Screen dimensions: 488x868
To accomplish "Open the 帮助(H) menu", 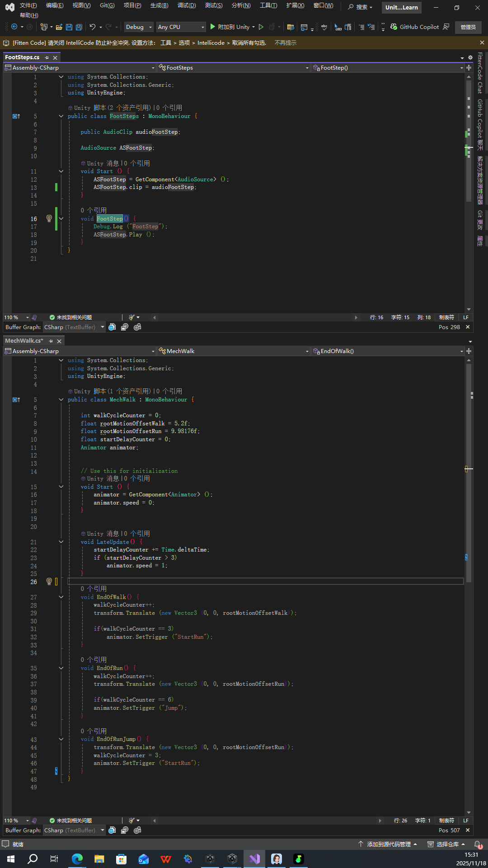I will [29, 15].
